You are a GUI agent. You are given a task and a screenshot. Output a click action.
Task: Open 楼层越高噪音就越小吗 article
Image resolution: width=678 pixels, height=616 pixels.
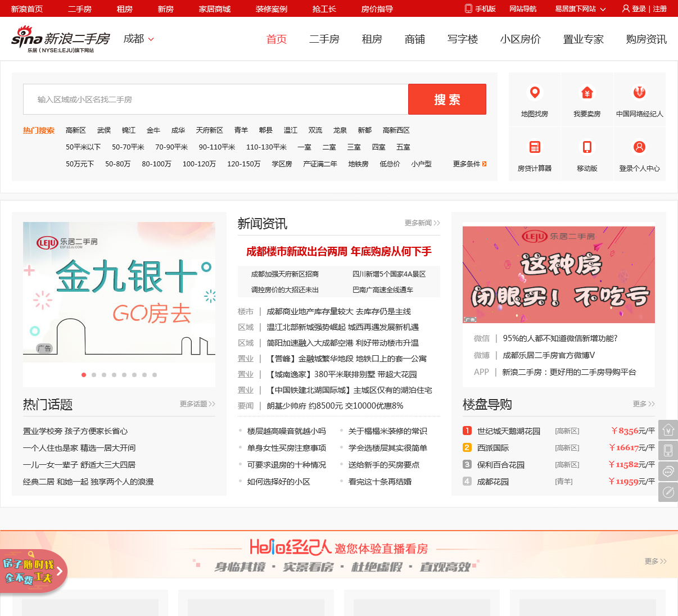[287, 431]
